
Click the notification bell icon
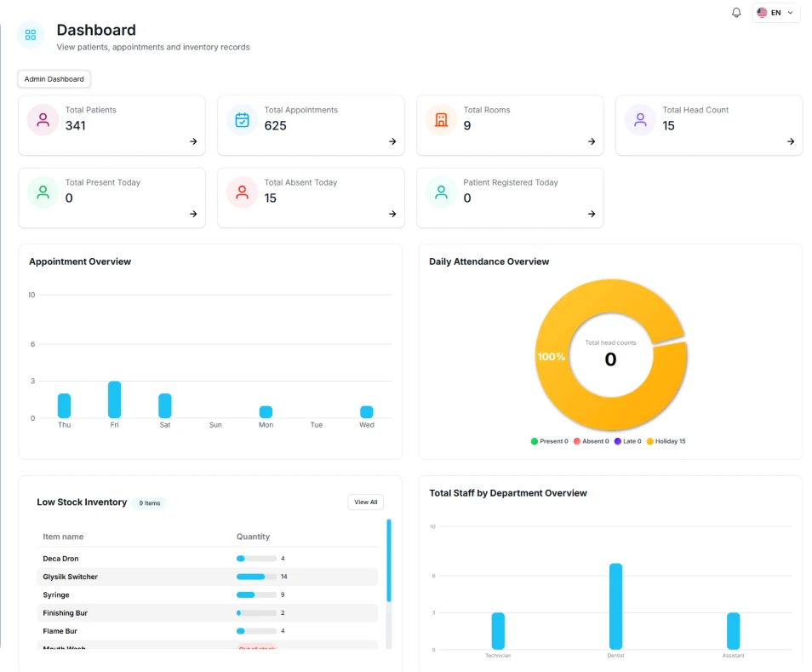click(x=736, y=13)
